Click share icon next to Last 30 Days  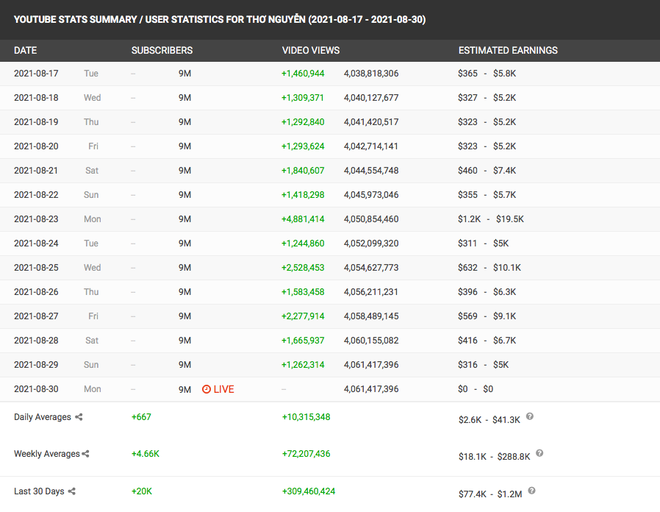(72, 491)
